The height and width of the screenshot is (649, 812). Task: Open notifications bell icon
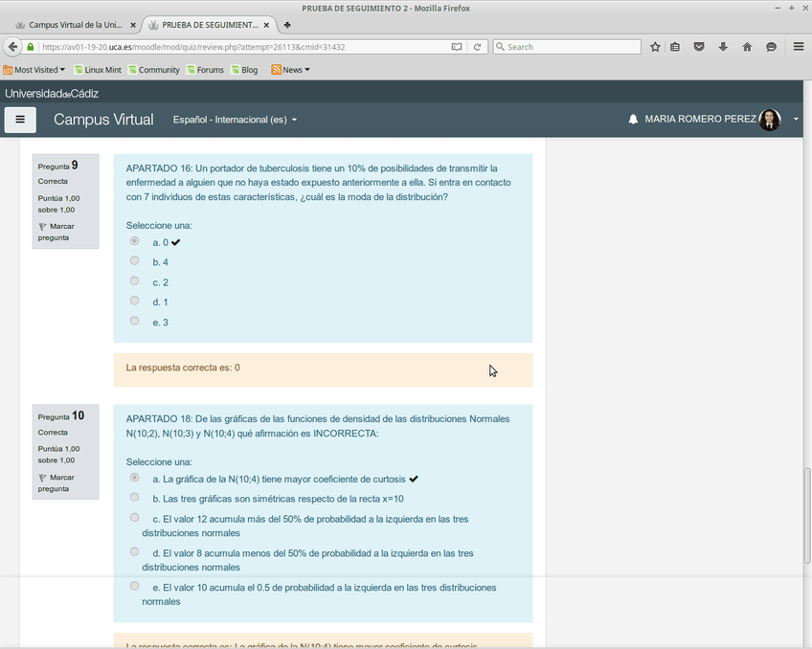[633, 120]
